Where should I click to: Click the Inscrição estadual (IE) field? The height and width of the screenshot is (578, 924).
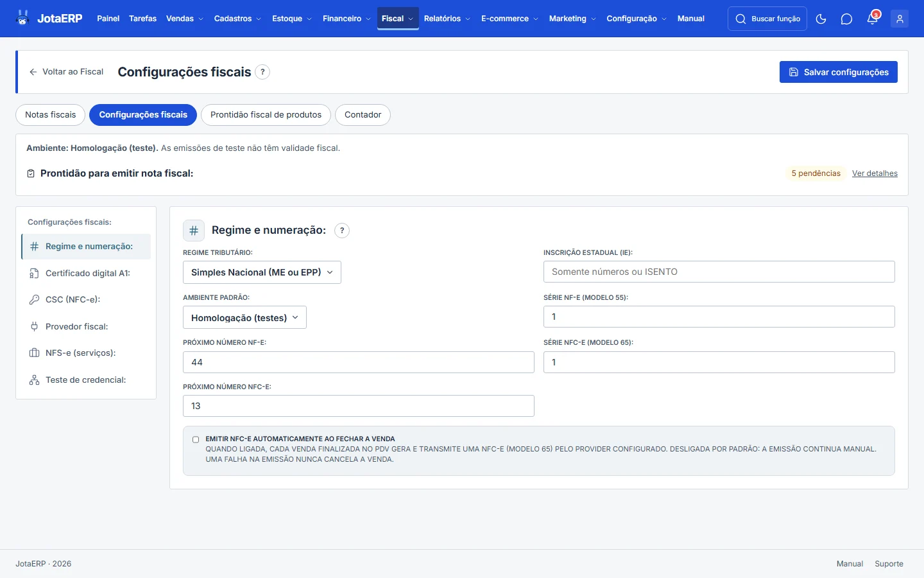(x=719, y=272)
